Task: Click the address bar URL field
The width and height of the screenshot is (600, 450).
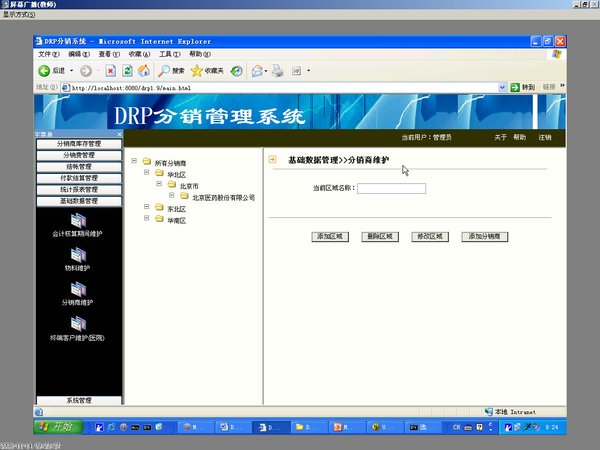Action: pyautogui.click(x=284, y=88)
